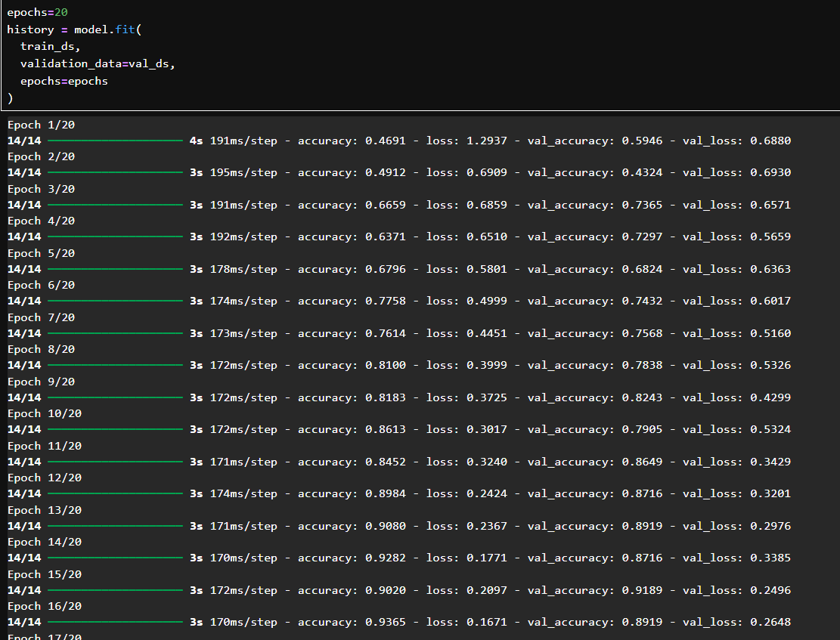
Task: Click the 'epochs=epochs' argument line
Action: [64, 82]
